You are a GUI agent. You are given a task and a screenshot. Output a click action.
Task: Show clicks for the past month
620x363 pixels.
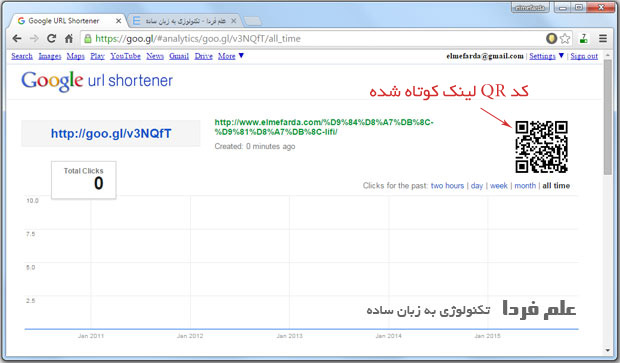pos(525,185)
